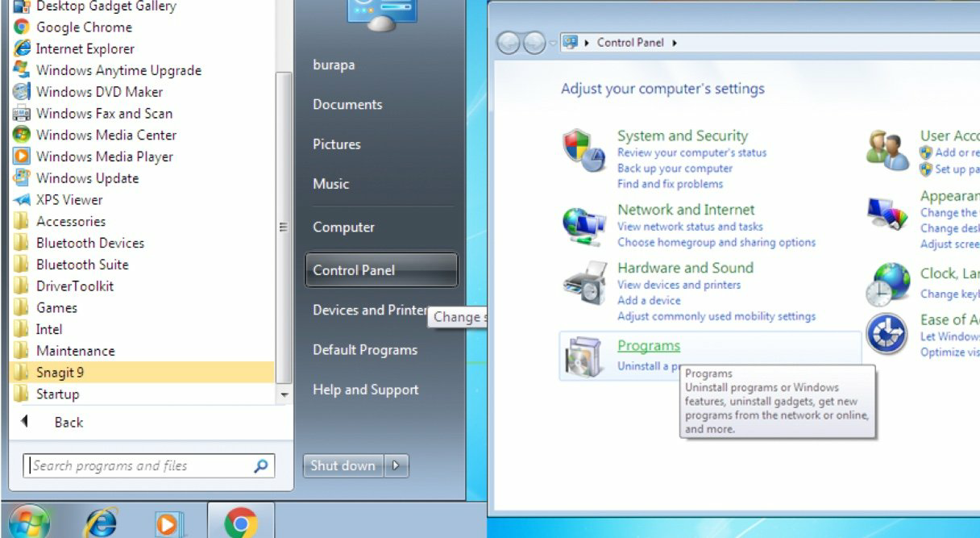Open Desktop Gadget Gallery
The height and width of the screenshot is (538, 980).
click(x=106, y=6)
